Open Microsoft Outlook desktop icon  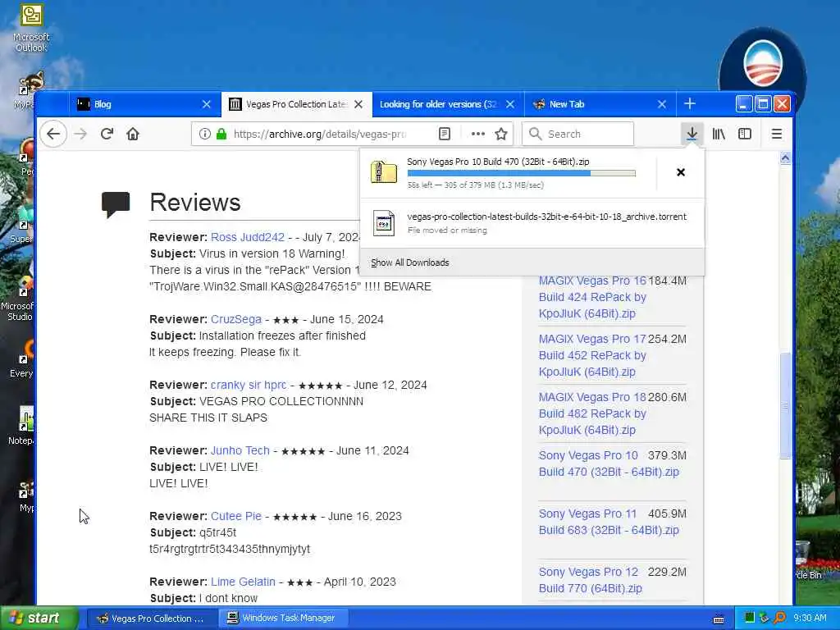pyautogui.click(x=31, y=29)
